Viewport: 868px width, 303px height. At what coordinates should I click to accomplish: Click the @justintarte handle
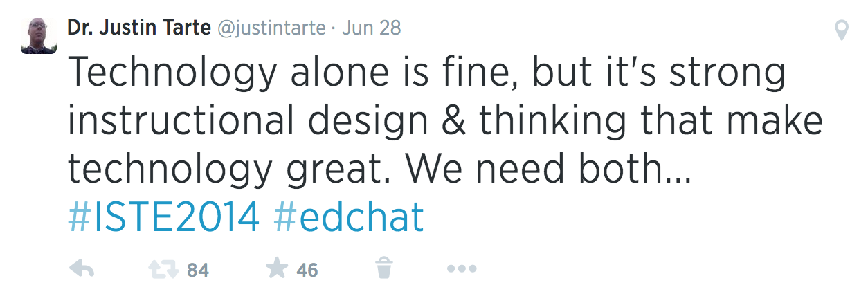point(270,29)
